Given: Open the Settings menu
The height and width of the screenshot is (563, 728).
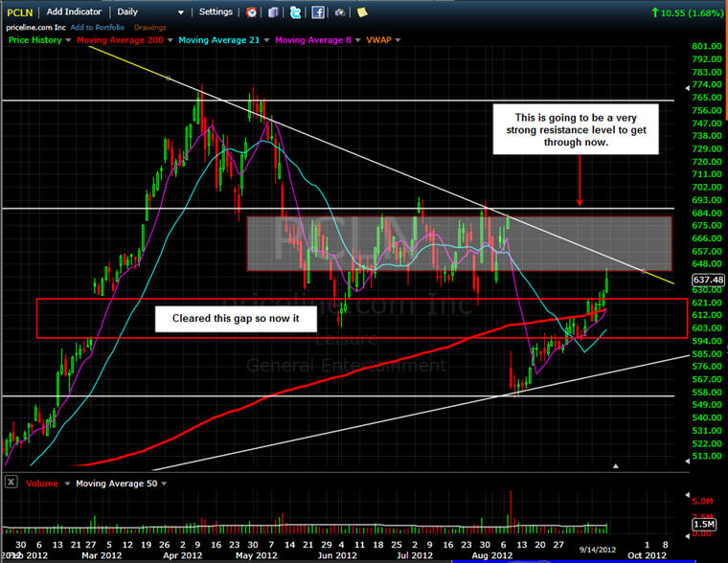Looking at the screenshot, I should point(216,12).
